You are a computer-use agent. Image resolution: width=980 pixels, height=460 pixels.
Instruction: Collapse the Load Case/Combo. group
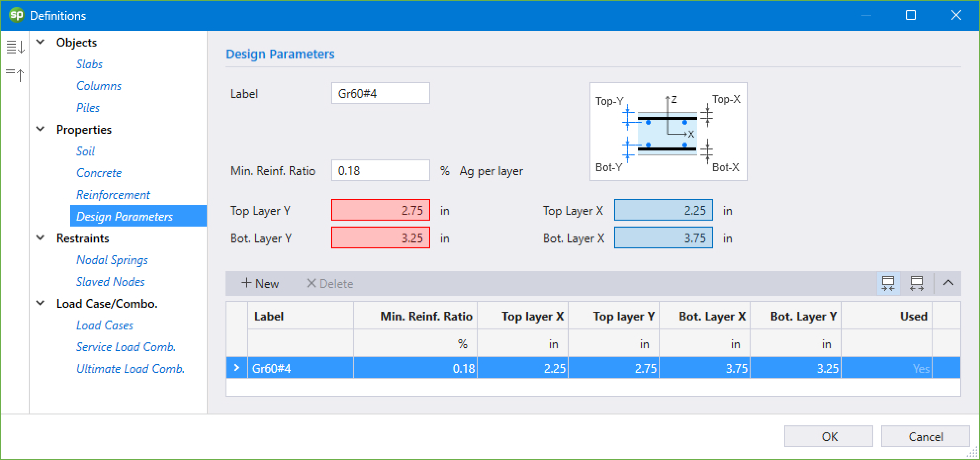click(40, 303)
